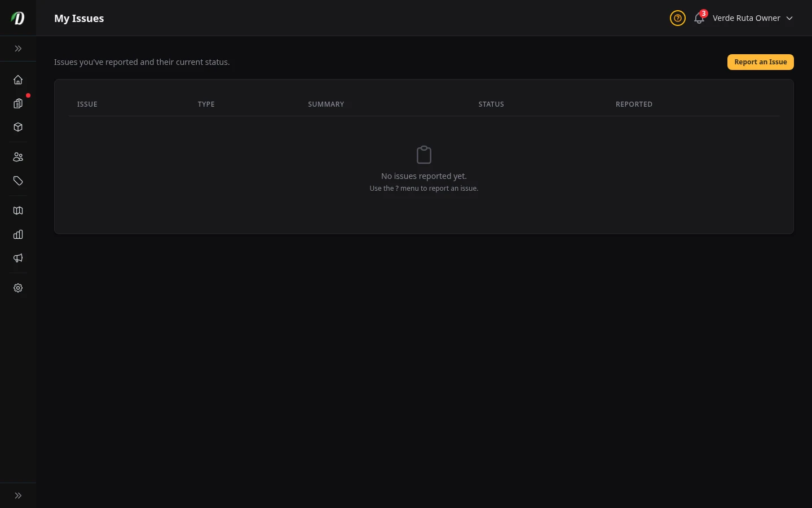The height and width of the screenshot is (508, 812).
Task: Open the help question mark menu
Action: [678, 18]
